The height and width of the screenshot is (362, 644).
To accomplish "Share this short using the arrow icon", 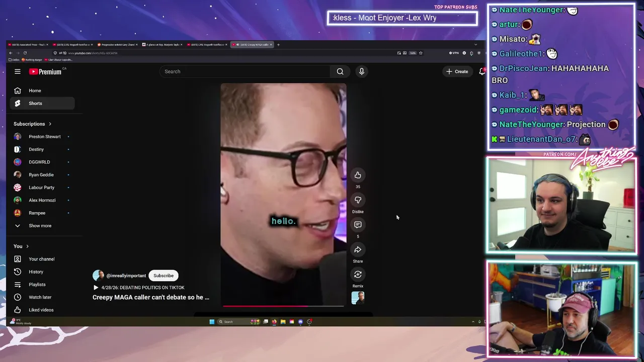I will (x=358, y=249).
